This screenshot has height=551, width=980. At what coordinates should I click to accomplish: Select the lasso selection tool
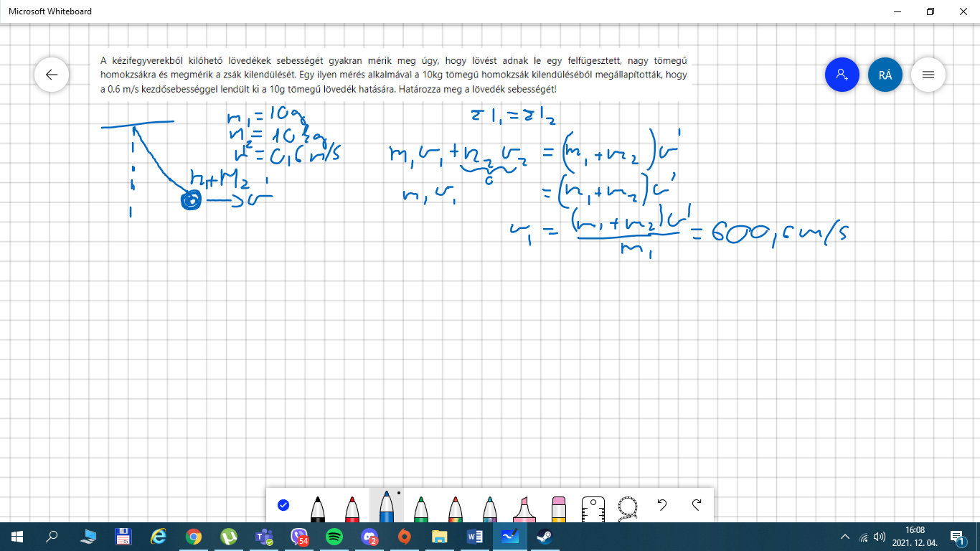(x=628, y=507)
